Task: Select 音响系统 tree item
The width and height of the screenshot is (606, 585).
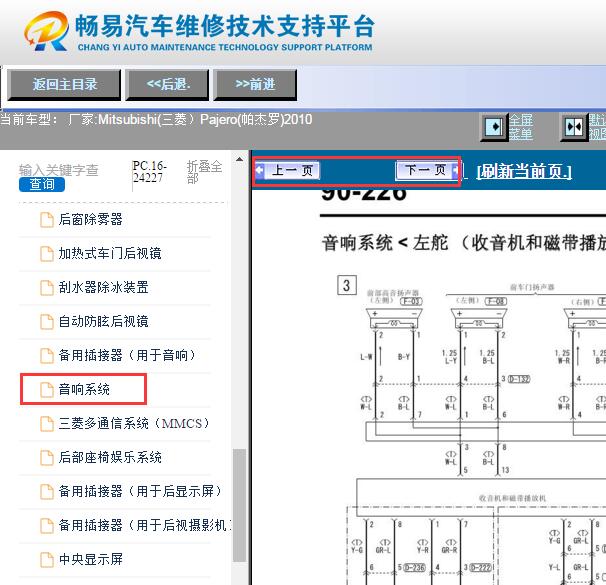Action: 84,389
